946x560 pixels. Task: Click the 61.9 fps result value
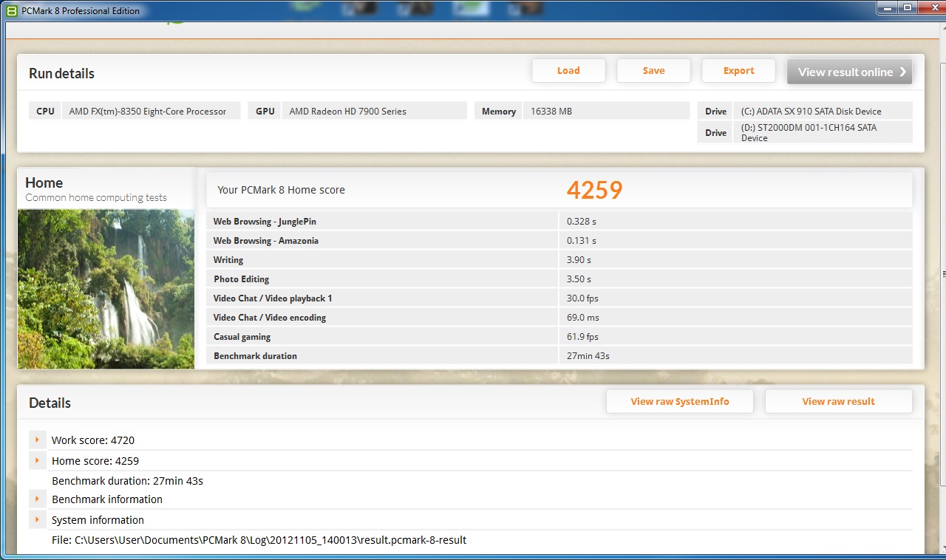click(582, 337)
